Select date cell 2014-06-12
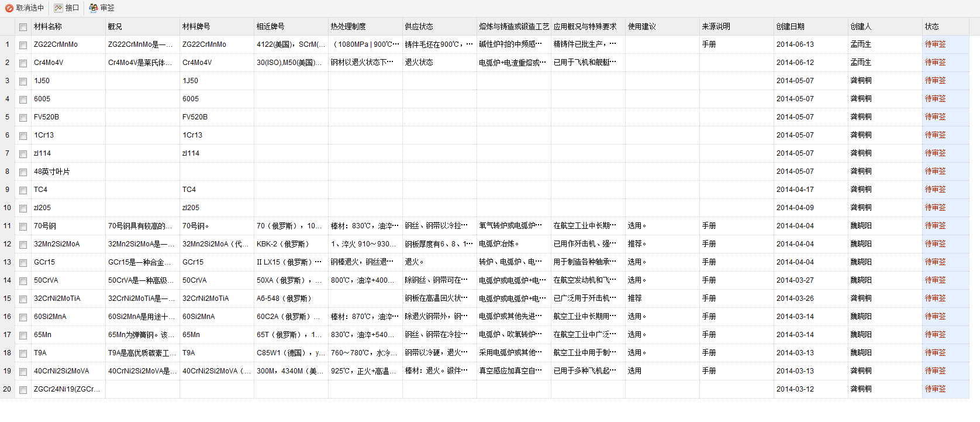980x422 pixels. (810, 63)
